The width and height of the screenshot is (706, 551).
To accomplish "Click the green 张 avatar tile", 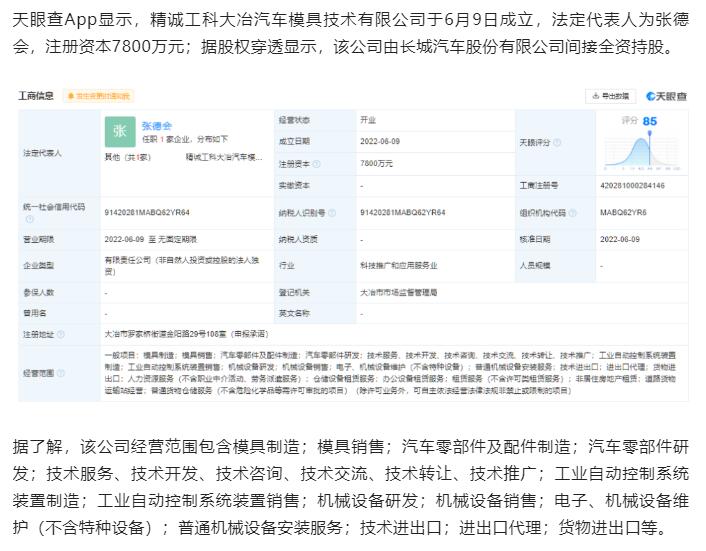I will [x=120, y=131].
